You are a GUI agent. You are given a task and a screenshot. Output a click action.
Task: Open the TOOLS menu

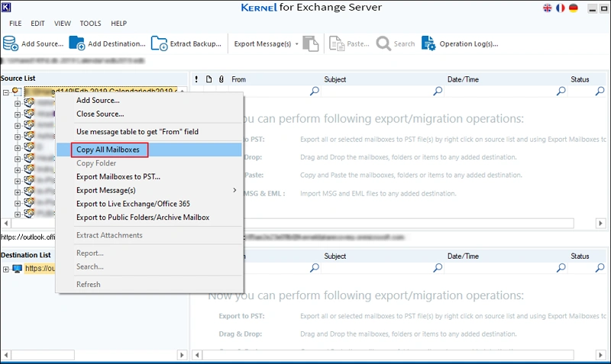pyautogui.click(x=90, y=24)
